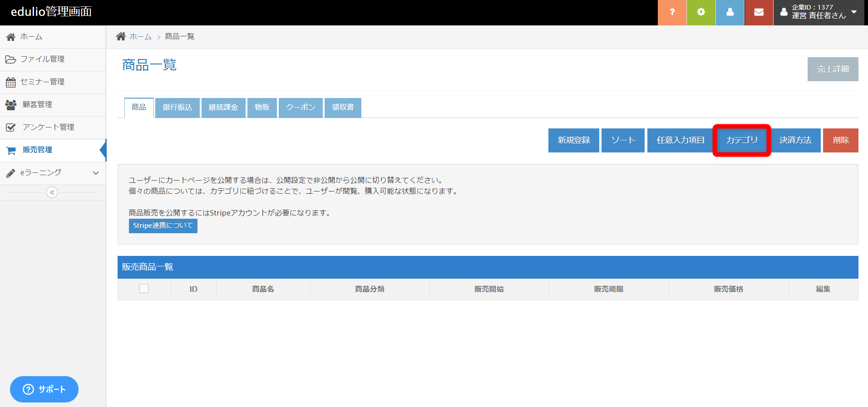This screenshot has height=407, width=868.
Task: Click the 商品一覧 page heading
Action: pos(149,65)
